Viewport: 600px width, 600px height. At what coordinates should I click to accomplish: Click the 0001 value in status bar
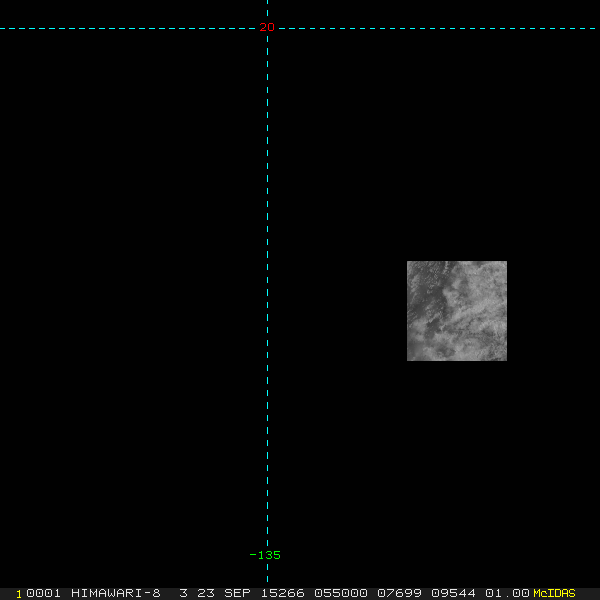point(43,593)
